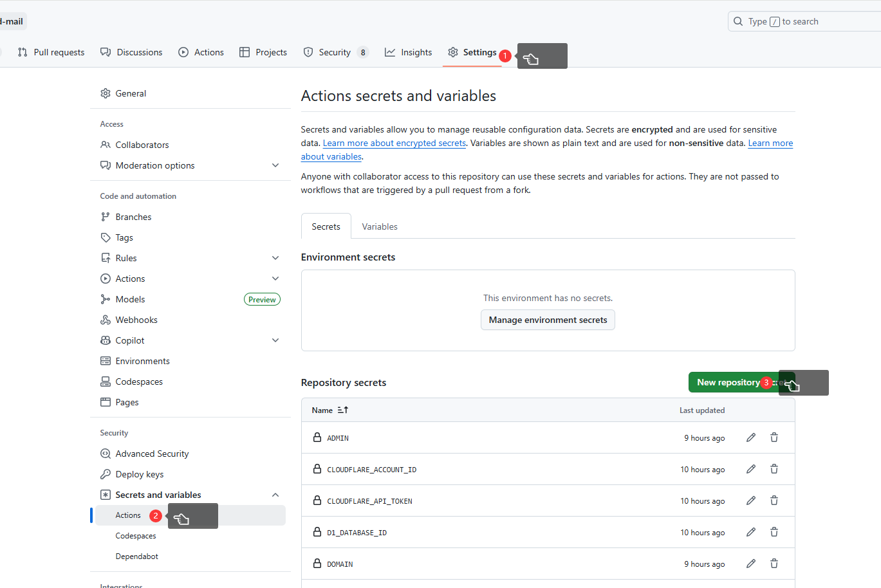881x588 pixels.
Task: Edit the ADMIN secret with the pencil icon
Action: 750,437
